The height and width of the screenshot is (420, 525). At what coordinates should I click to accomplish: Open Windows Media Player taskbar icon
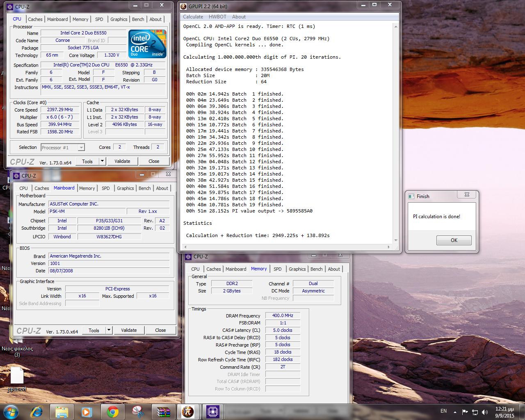(87, 411)
